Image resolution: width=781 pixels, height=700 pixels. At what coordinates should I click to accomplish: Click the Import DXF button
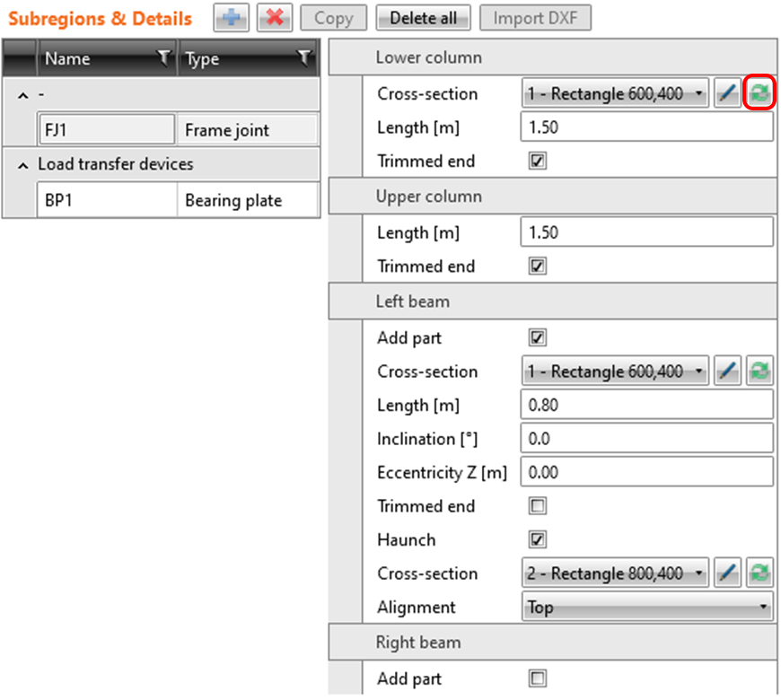click(x=535, y=18)
